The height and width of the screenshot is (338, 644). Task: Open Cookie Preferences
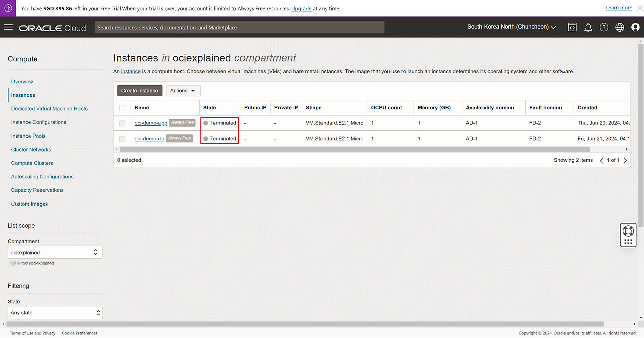[x=79, y=333]
